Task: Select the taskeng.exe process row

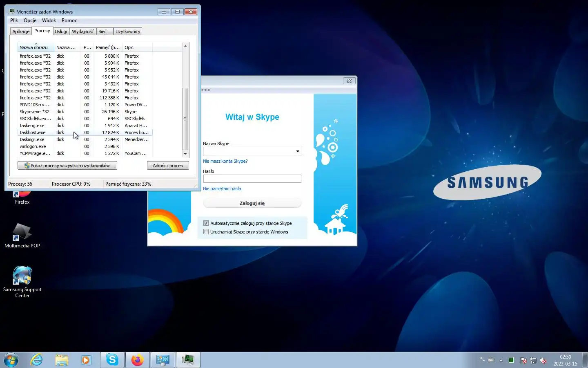Action: coord(85,126)
